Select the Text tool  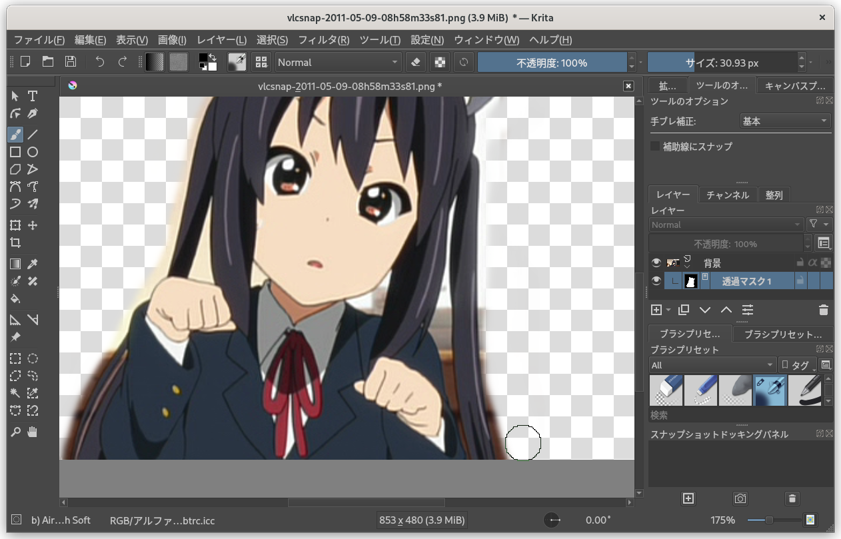click(33, 96)
